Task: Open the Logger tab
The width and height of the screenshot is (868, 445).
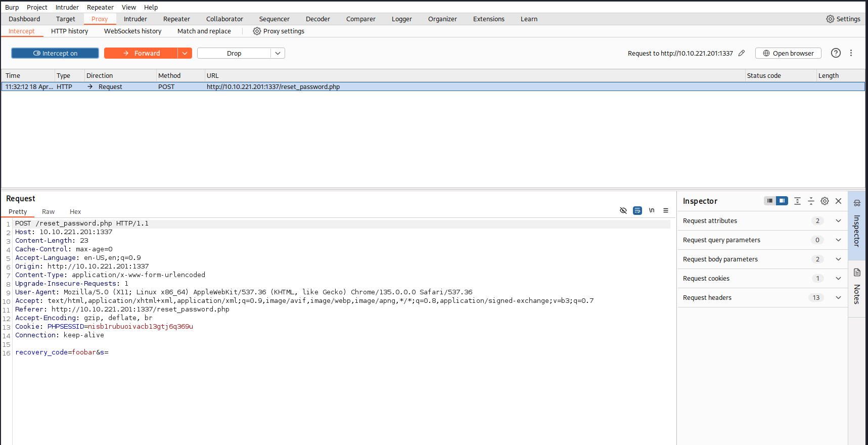Action: click(x=402, y=19)
